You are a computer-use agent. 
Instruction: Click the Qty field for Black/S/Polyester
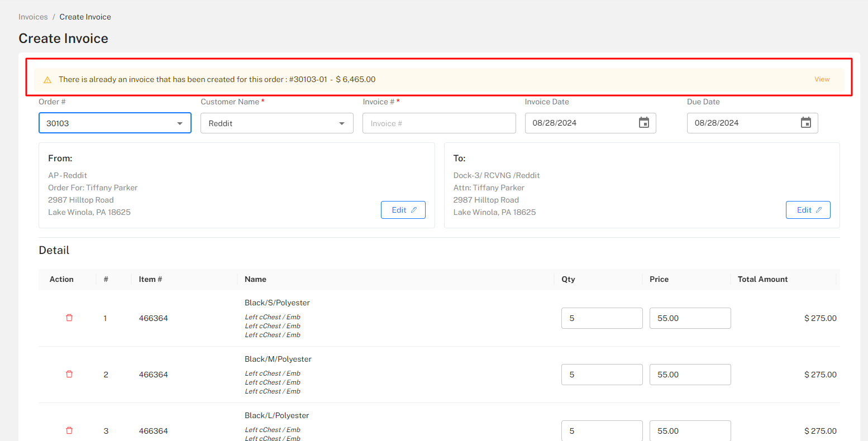click(602, 318)
